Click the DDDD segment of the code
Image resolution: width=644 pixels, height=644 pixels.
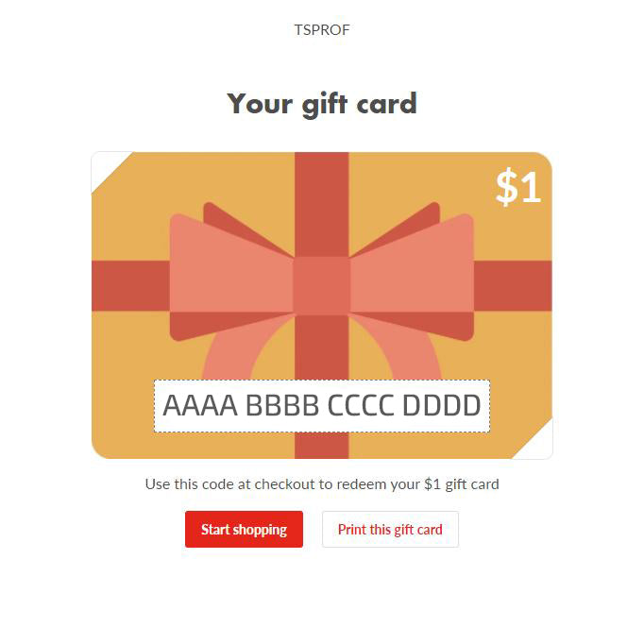[442, 405]
